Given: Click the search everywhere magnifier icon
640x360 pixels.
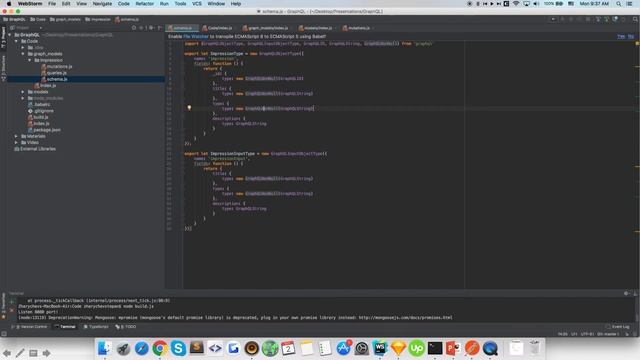Looking at the screenshot, I should [x=635, y=19].
